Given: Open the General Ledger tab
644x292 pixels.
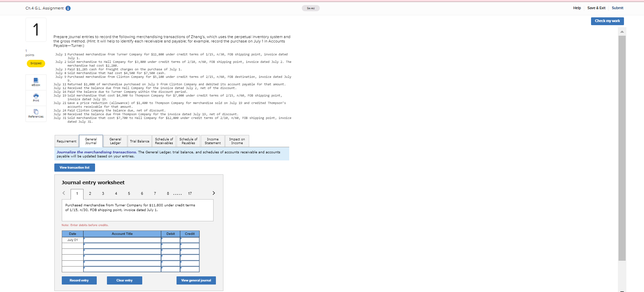Looking at the screenshot, I should click(x=115, y=141).
